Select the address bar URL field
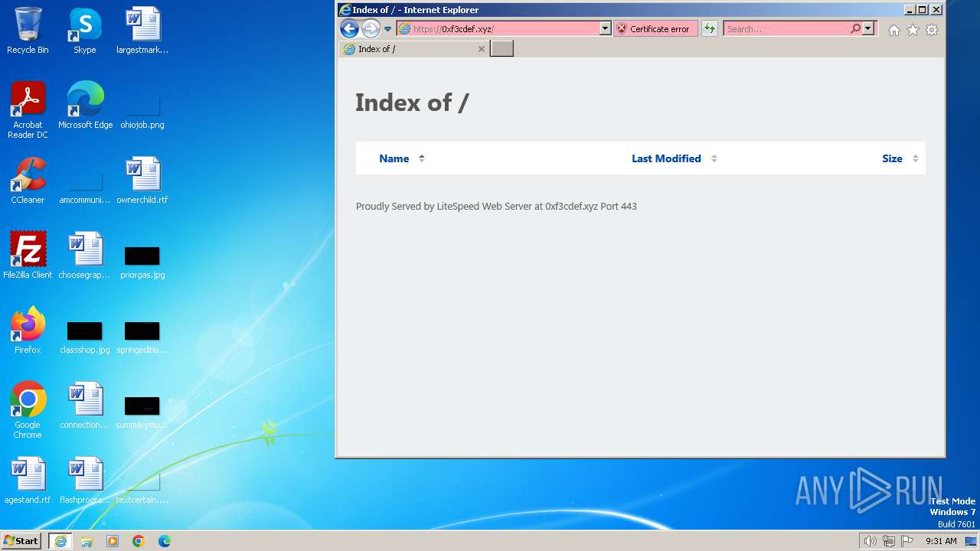This screenshot has height=551, width=980. pyautogui.click(x=498, y=29)
